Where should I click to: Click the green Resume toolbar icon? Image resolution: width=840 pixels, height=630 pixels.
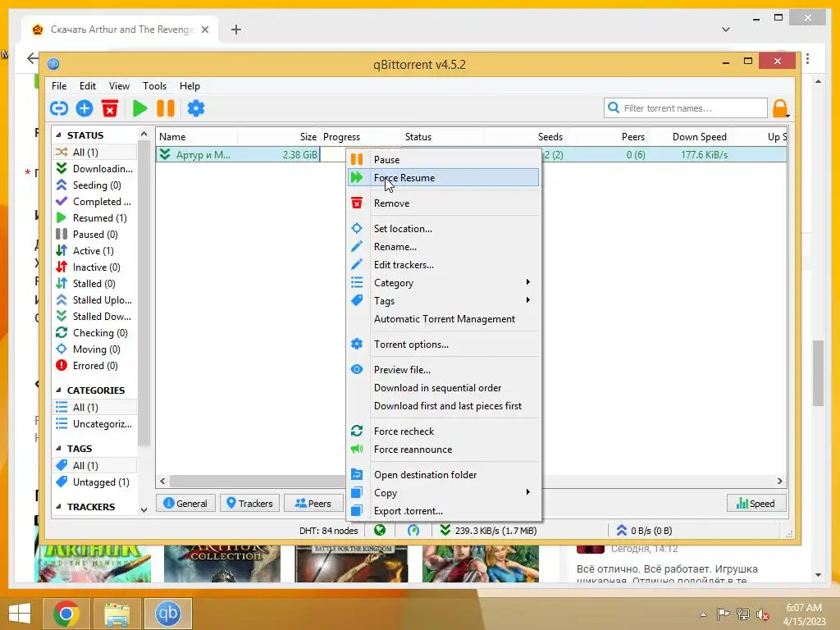(x=139, y=109)
